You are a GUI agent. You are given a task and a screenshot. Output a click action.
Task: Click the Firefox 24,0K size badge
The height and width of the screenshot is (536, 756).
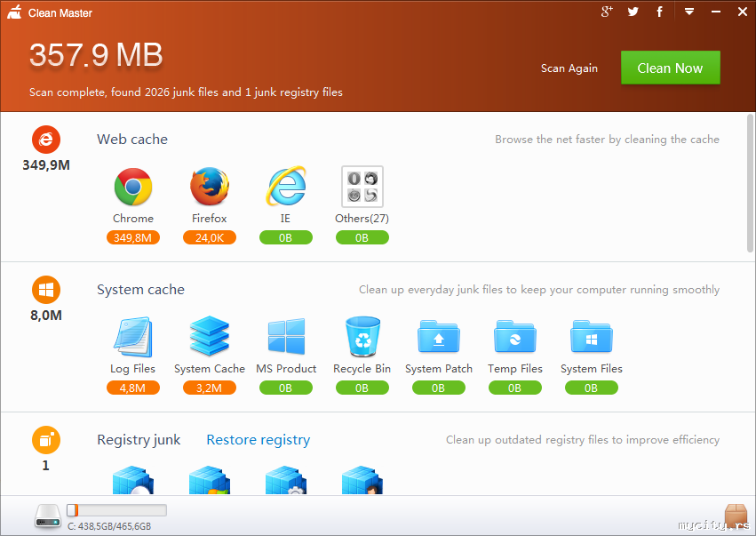click(210, 237)
